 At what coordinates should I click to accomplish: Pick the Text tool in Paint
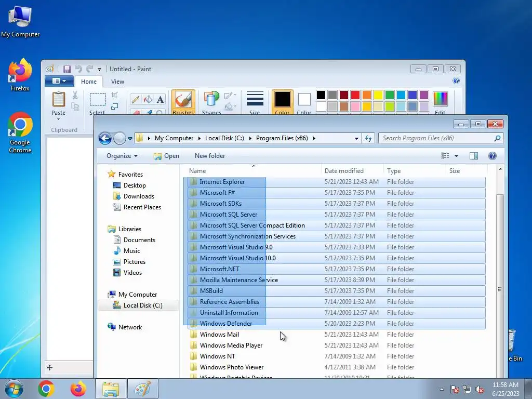point(160,99)
